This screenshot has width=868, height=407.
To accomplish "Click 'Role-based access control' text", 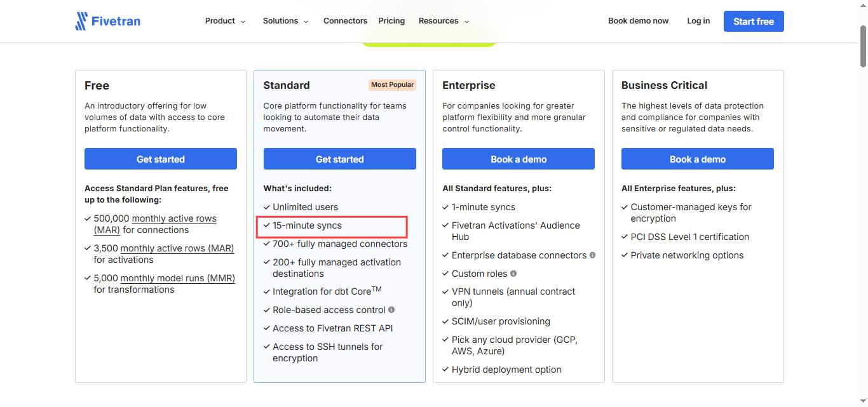I will (x=329, y=310).
